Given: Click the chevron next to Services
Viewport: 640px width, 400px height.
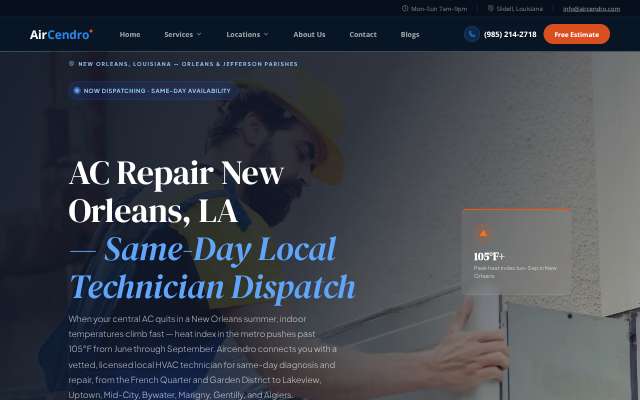Looking at the screenshot, I should [x=199, y=35].
